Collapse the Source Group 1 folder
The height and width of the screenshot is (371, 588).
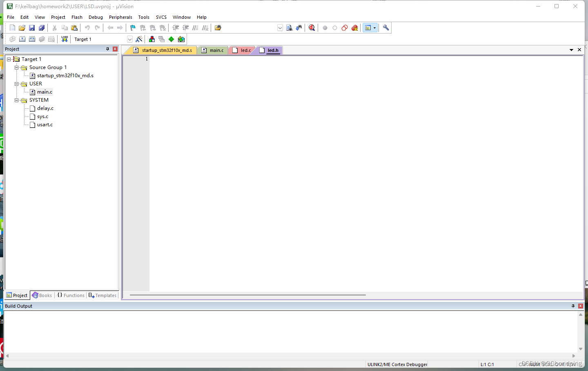tap(16, 67)
